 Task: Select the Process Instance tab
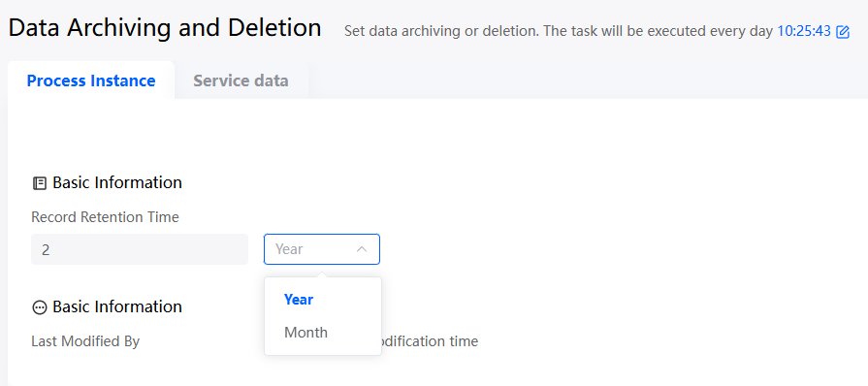[x=91, y=80]
